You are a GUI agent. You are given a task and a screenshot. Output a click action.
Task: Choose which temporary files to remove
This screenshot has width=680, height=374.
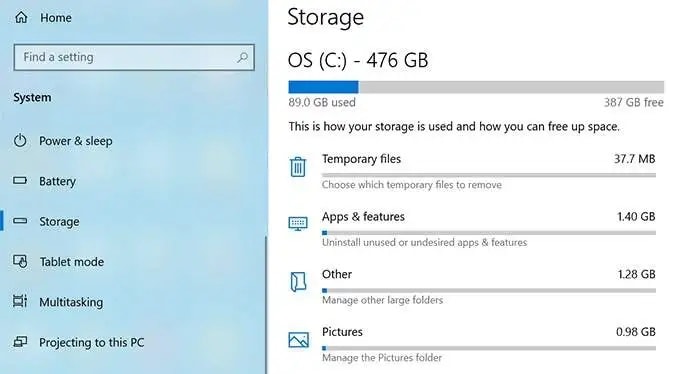(x=412, y=185)
